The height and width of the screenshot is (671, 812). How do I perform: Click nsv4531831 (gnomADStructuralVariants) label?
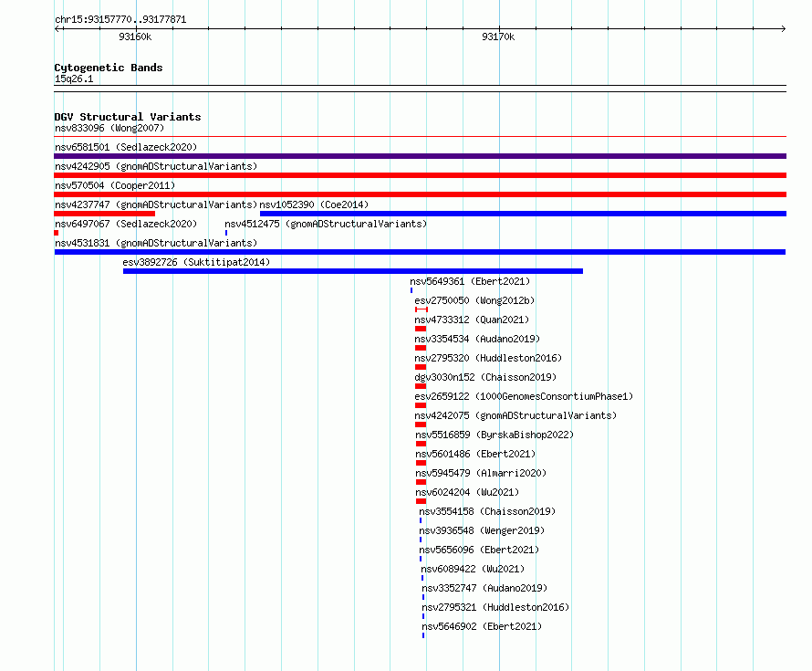coord(156,243)
